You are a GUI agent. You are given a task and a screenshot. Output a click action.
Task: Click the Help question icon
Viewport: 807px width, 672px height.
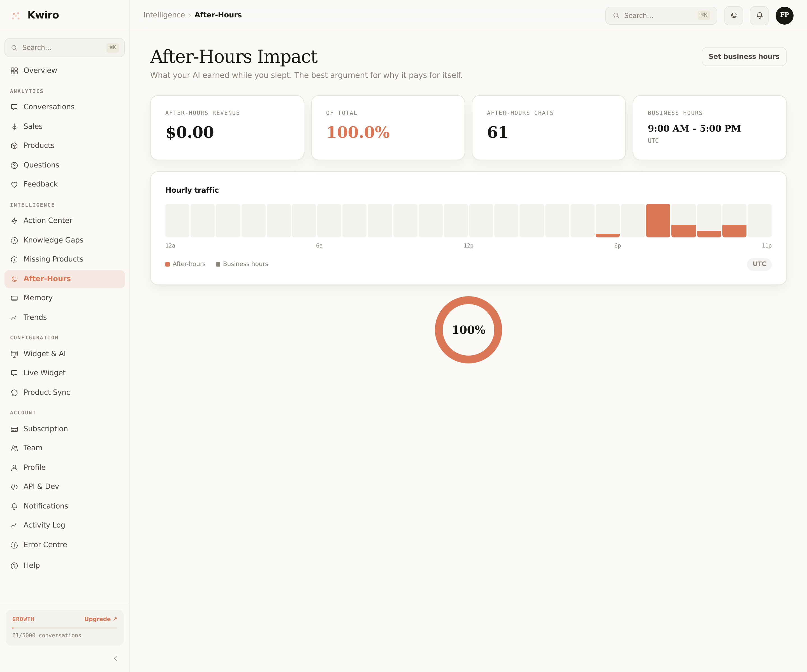tap(14, 566)
